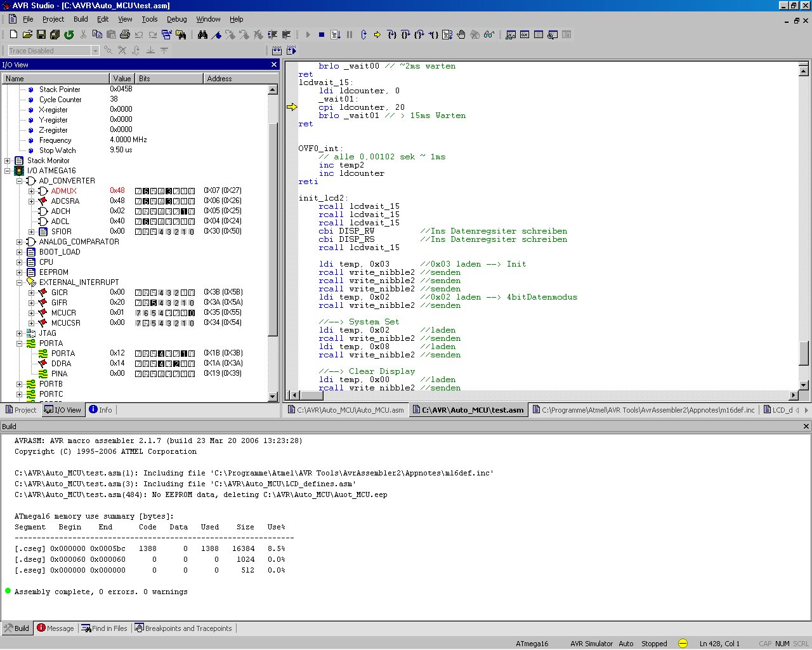This screenshot has width=812, height=650.
Task: Click the green reload icon in toolbar
Action: pos(69,34)
